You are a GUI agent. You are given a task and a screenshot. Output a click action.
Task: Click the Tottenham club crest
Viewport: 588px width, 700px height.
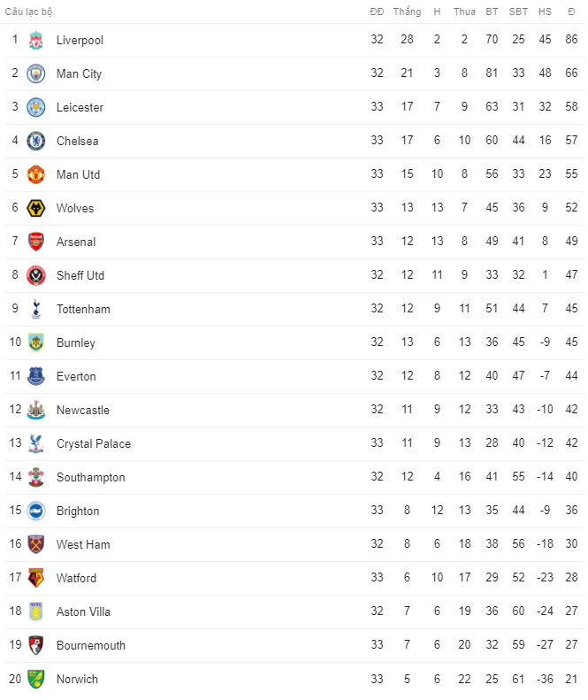click(36, 309)
